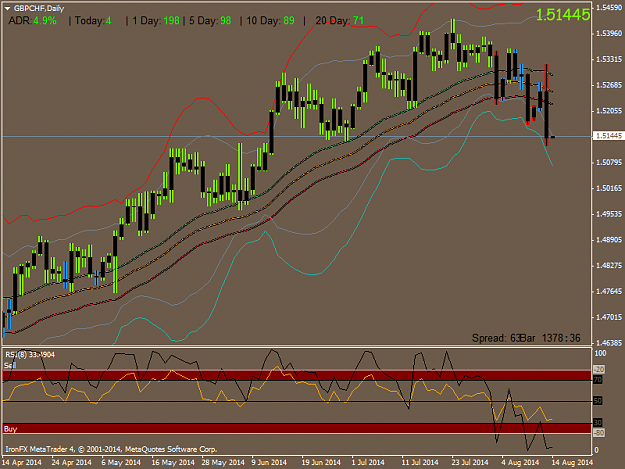625x469 pixels.
Task: Click the RSI 50 level label
Action: 597,401
